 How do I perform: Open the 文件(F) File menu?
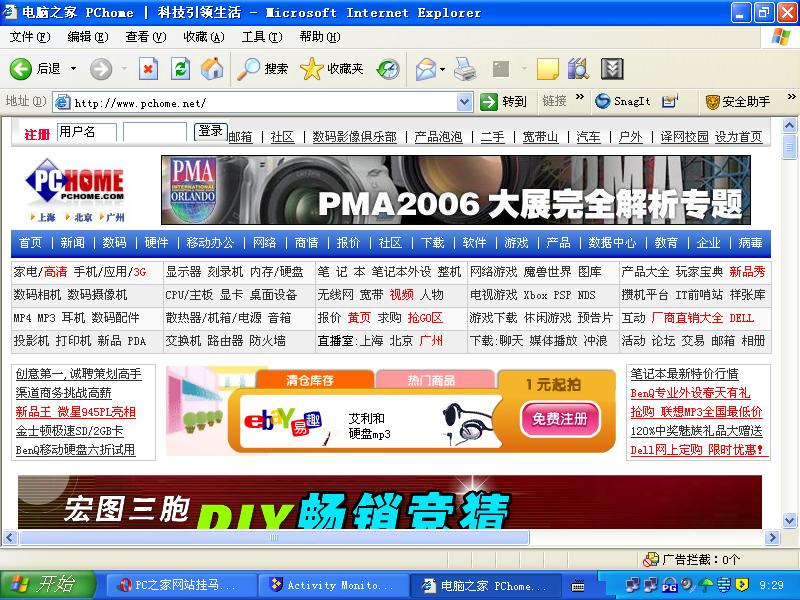tap(30, 37)
